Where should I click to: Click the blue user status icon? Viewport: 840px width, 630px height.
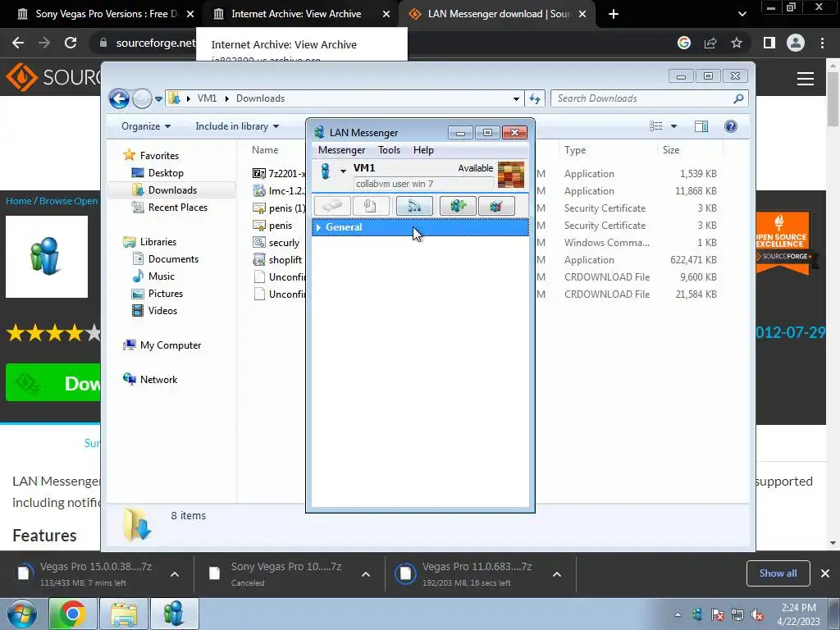[x=325, y=171]
